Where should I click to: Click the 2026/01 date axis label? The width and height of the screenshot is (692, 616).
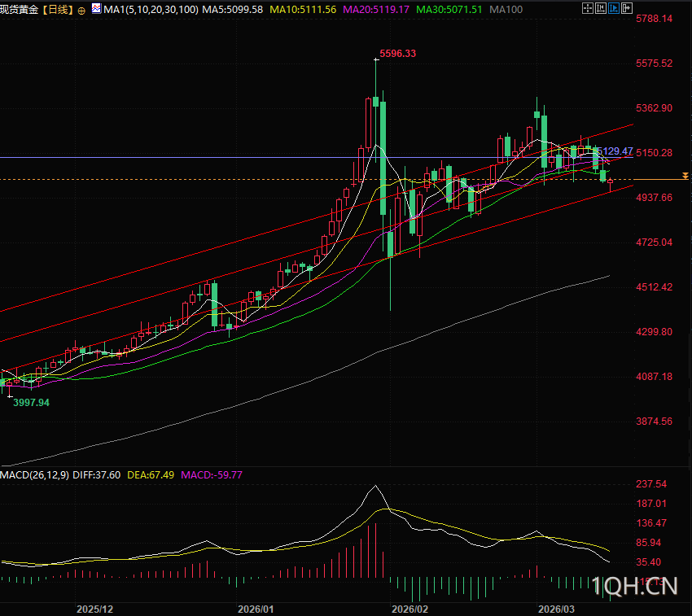point(256,609)
